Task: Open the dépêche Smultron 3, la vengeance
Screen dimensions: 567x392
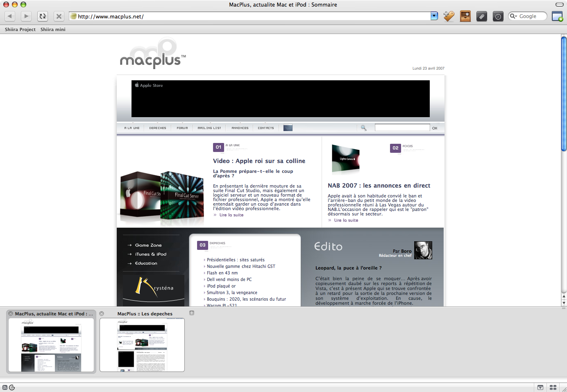Action: tap(232, 292)
